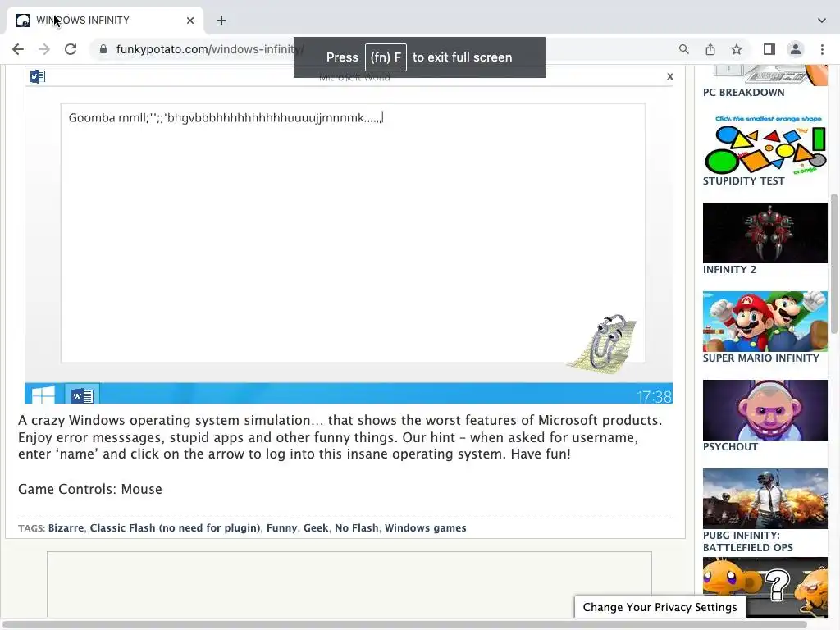The image size is (840, 630).
Task: Open the Psychout game thumbnail
Action: 765,410
